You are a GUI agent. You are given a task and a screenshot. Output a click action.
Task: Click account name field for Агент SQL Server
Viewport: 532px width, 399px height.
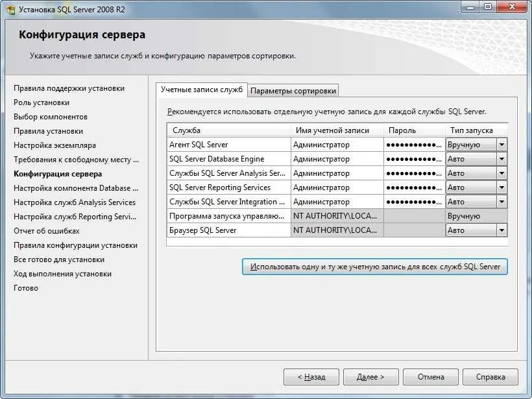pyautogui.click(x=337, y=145)
